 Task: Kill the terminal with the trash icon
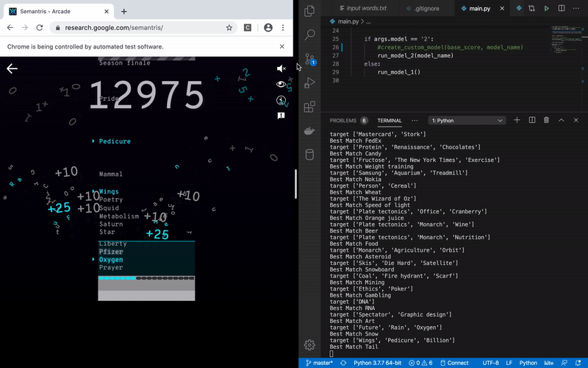click(x=546, y=120)
